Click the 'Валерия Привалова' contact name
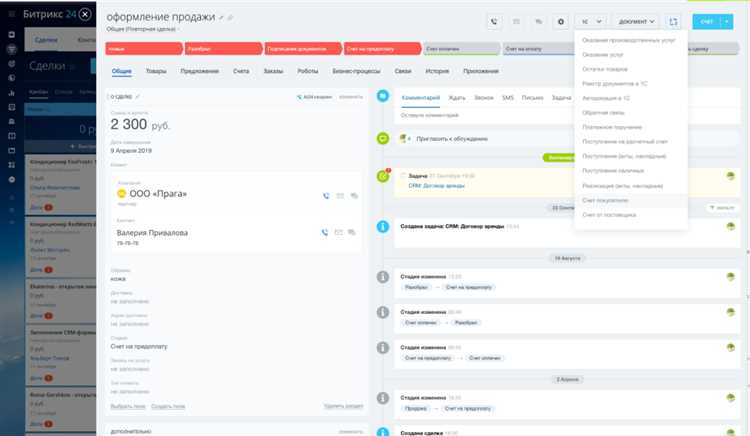This screenshot has height=436, width=750. [x=152, y=233]
